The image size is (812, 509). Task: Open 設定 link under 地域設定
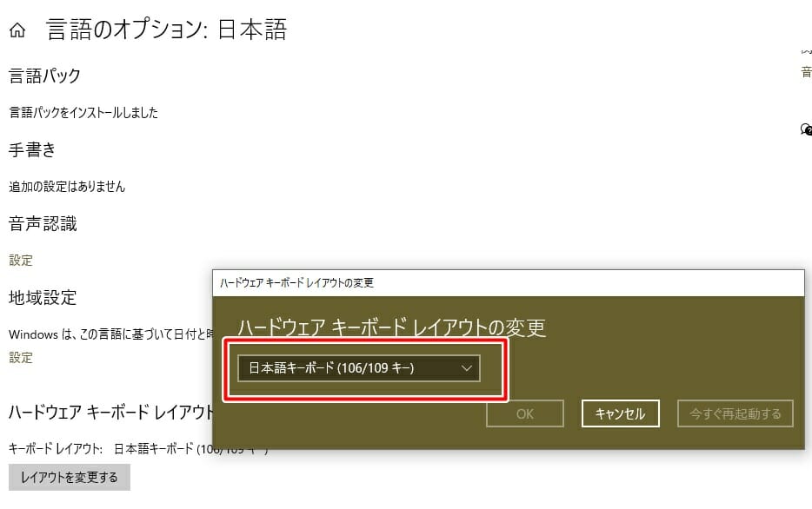click(21, 358)
